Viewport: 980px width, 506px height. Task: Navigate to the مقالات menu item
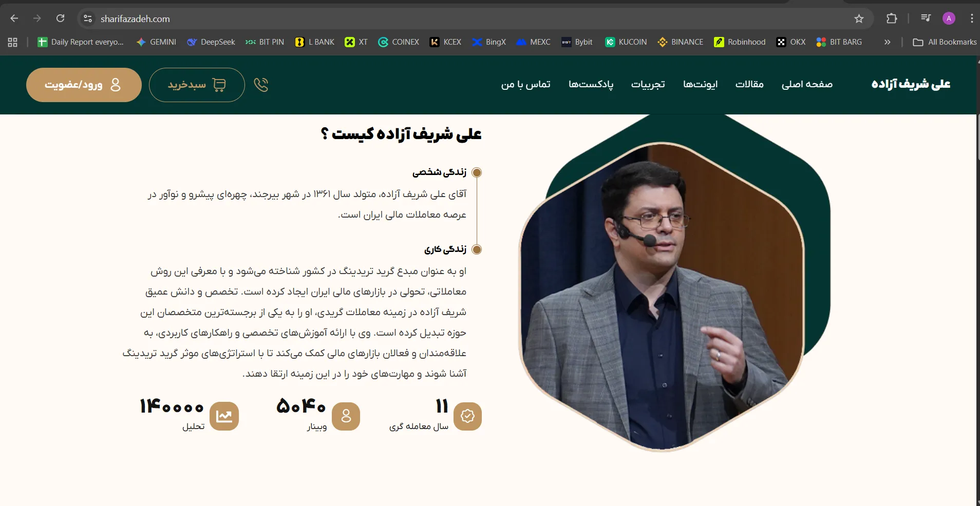(749, 84)
